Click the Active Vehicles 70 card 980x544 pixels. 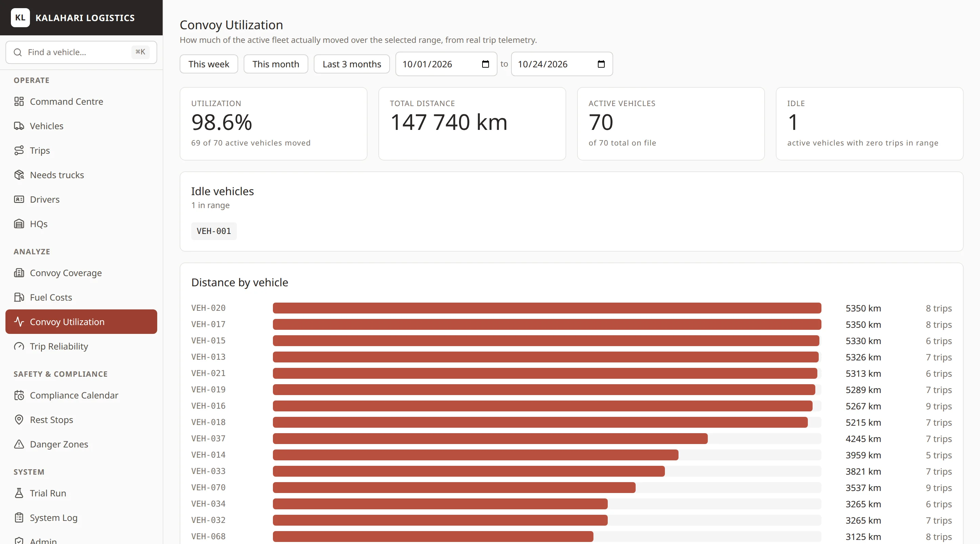(671, 124)
